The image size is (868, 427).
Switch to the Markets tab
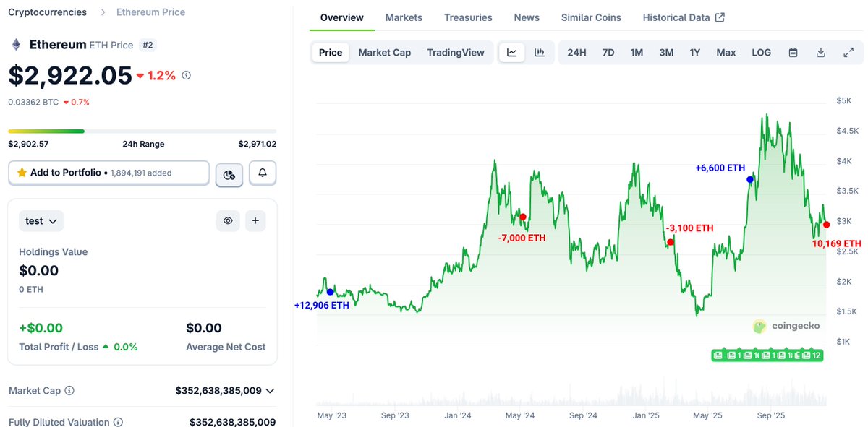click(x=404, y=17)
